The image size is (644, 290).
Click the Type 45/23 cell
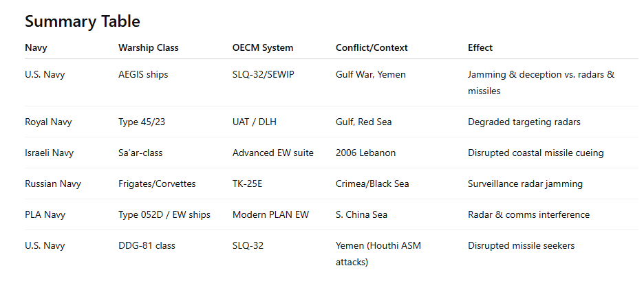click(142, 122)
